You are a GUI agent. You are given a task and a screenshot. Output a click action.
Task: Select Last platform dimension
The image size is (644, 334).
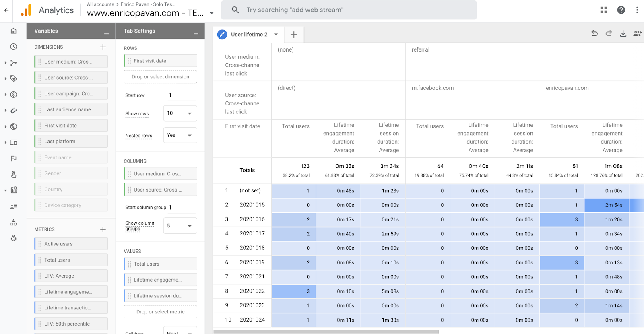[71, 141]
